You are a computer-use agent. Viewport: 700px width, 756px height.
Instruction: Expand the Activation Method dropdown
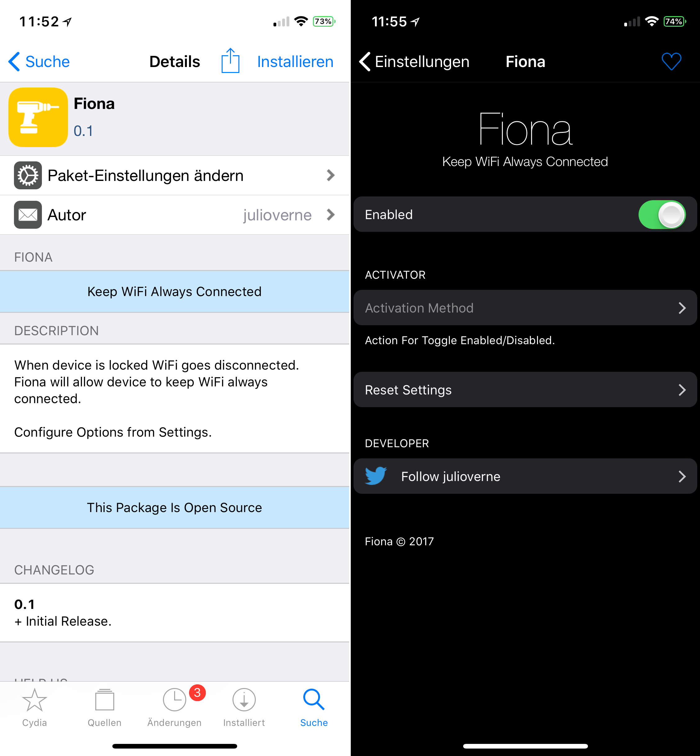point(524,308)
